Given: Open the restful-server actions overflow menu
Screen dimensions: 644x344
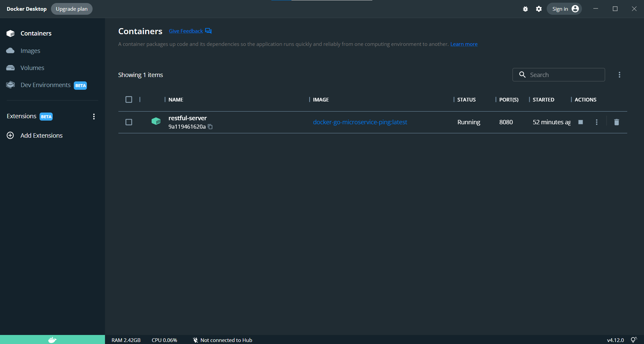Looking at the screenshot, I should tap(597, 122).
